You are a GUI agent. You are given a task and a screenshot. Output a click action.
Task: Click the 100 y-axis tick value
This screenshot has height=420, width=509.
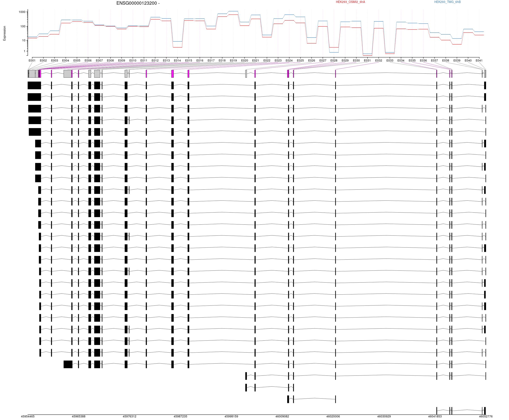click(x=23, y=26)
